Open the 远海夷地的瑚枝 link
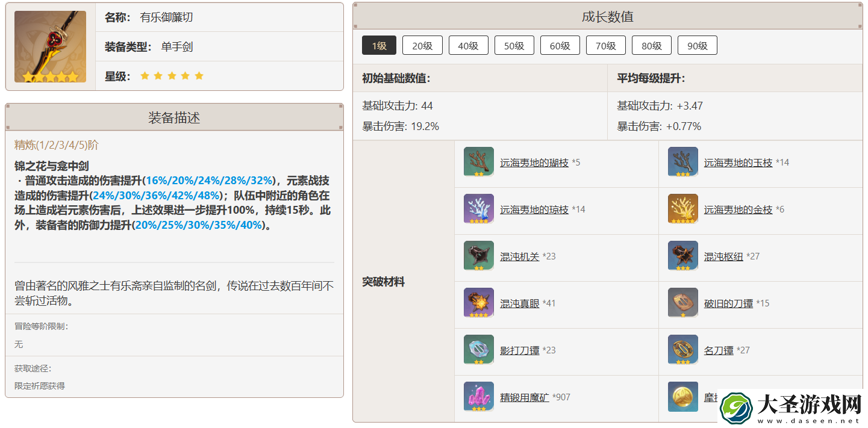Viewport: 868px width, 428px height. tap(534, 163)
